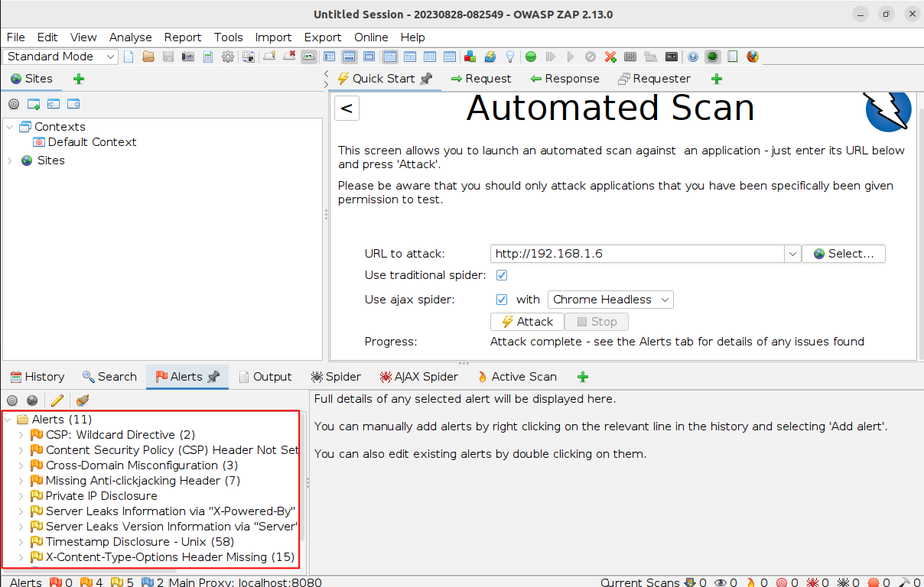Click the green circle break toggle
Screen dimensions: 924x587
530,57
